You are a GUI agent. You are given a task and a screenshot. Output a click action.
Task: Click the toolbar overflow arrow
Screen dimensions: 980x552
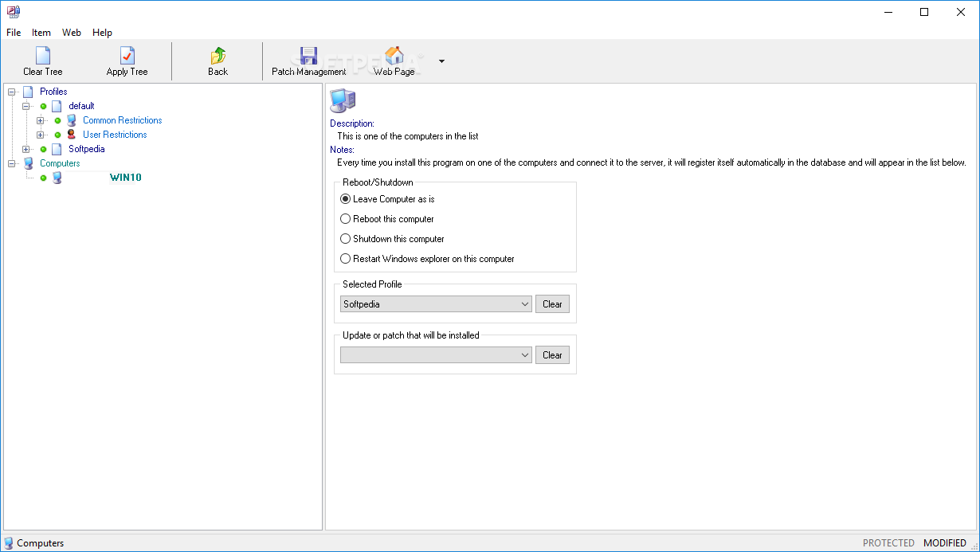[441, 61]
